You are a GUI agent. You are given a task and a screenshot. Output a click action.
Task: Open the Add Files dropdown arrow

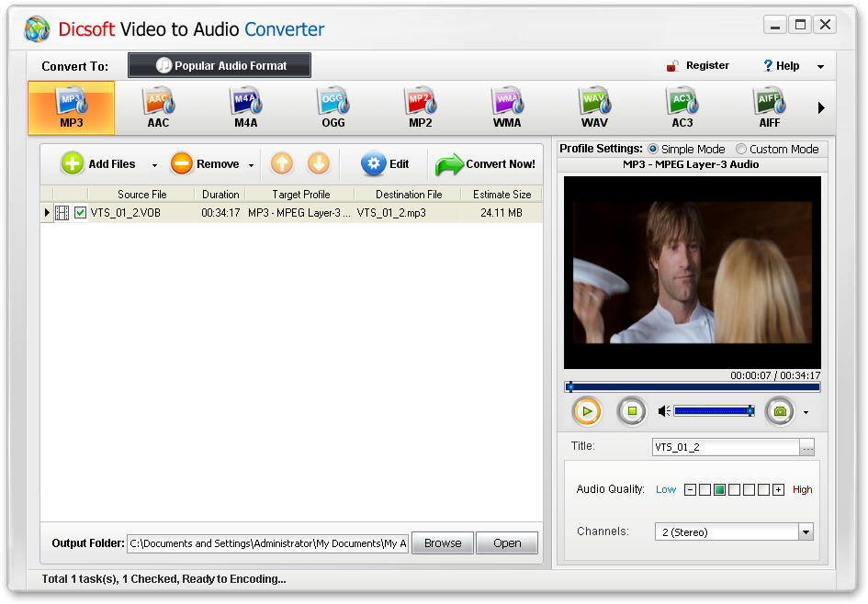(x=154, y=165)
